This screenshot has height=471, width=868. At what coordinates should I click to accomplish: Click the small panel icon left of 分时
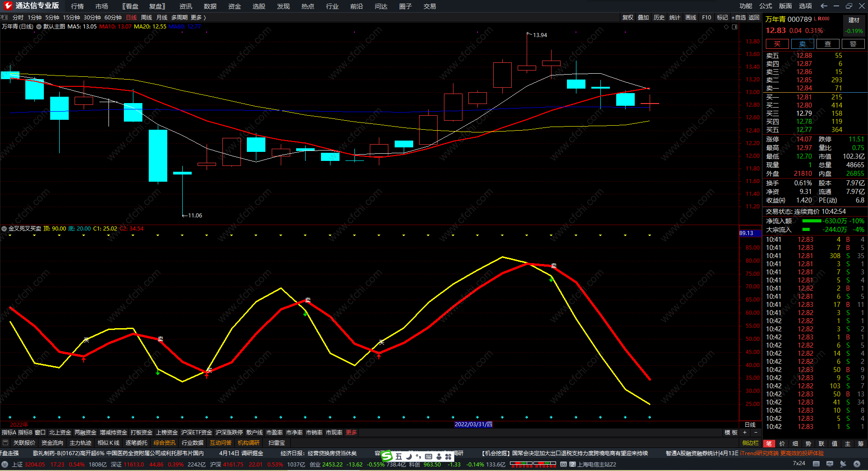click(x=5, y=18)
